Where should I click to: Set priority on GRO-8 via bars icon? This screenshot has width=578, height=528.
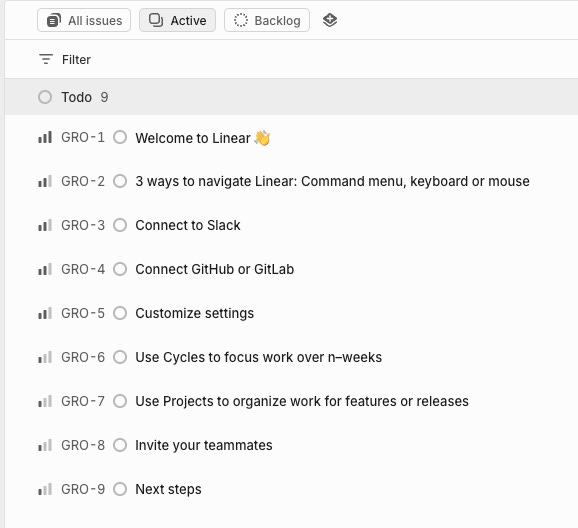coord(45,445)
